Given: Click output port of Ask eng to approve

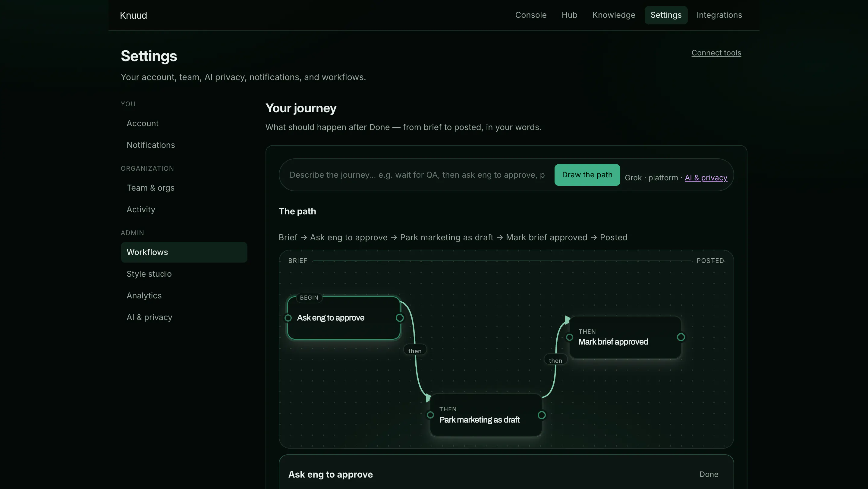Looking at the screenshot, I should (400, 318).
